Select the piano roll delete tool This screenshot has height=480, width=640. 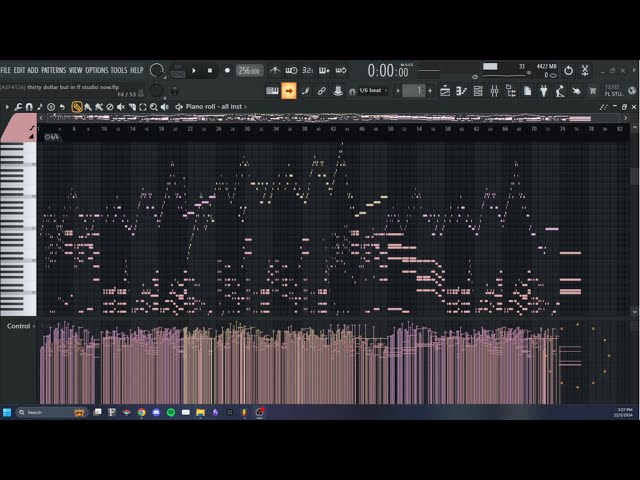109,107
